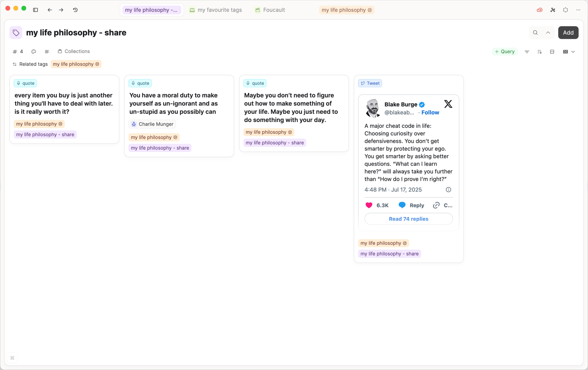Image resolution: width=588 pixels, height=370 pixels.
Task: Toggle the card layout icon
Action: click(552, 52)
